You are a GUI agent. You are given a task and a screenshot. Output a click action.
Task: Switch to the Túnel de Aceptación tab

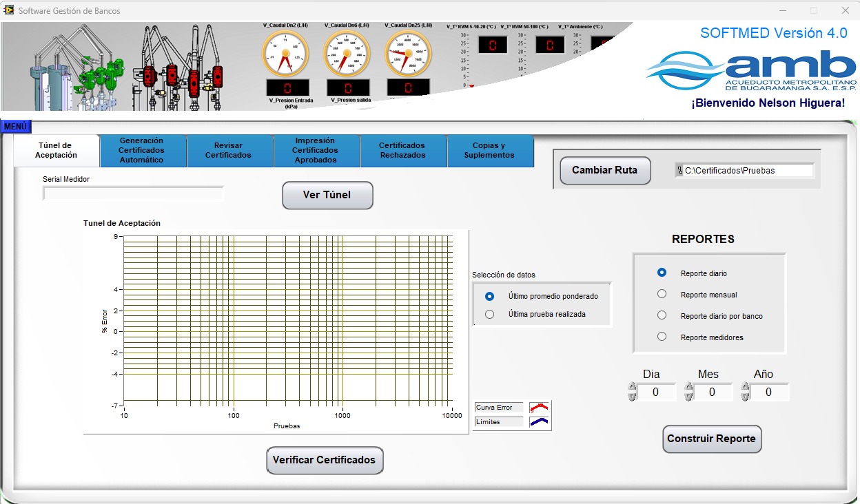[56, 150]
